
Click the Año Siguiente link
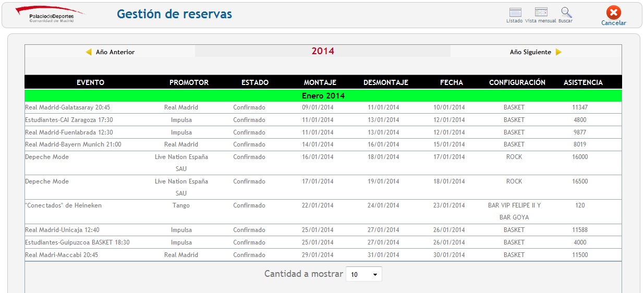[530, 52]
